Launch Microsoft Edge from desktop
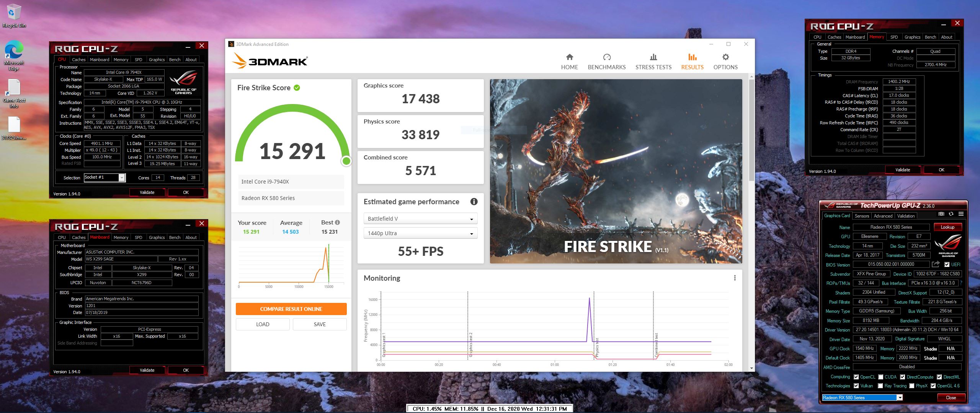Screen dimensions: 980x413 [x=14, y=55]
